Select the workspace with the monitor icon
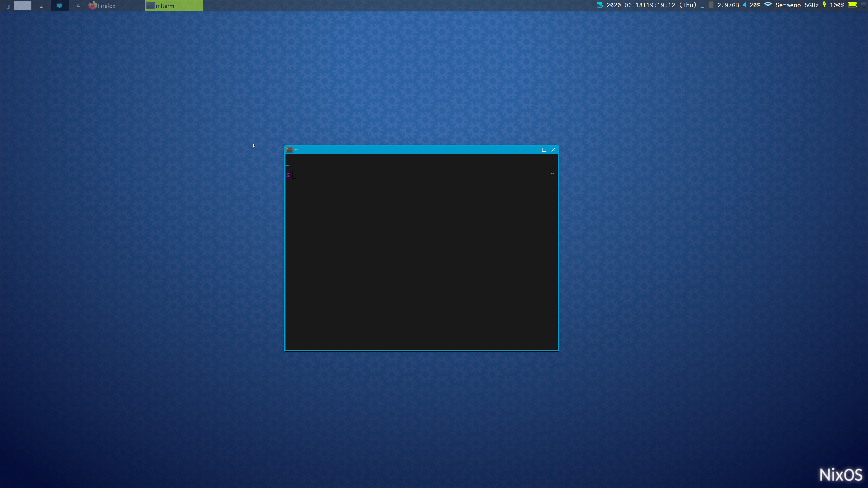Image resolution: width=868 pixels, height=488 pixels. coord(59,6)
